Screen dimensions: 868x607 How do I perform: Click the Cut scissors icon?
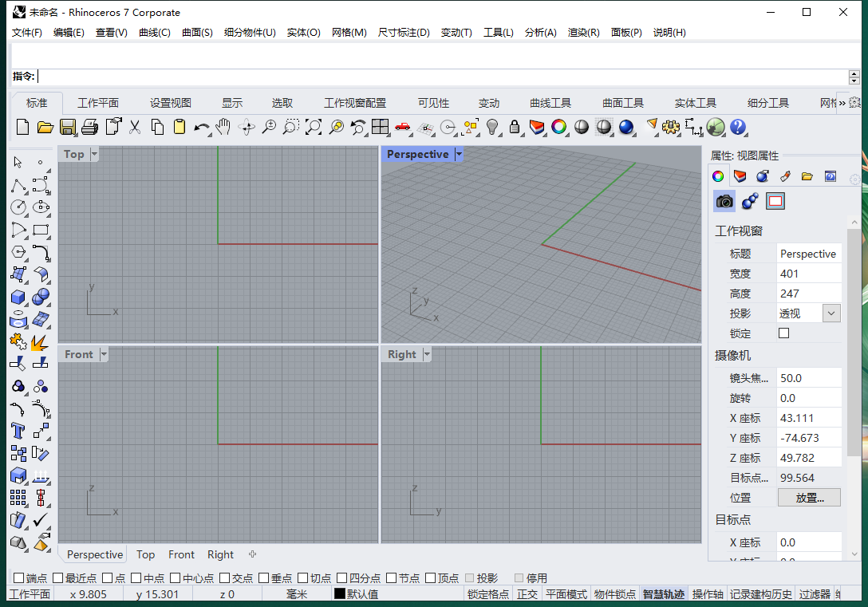[x=135, y=128]
